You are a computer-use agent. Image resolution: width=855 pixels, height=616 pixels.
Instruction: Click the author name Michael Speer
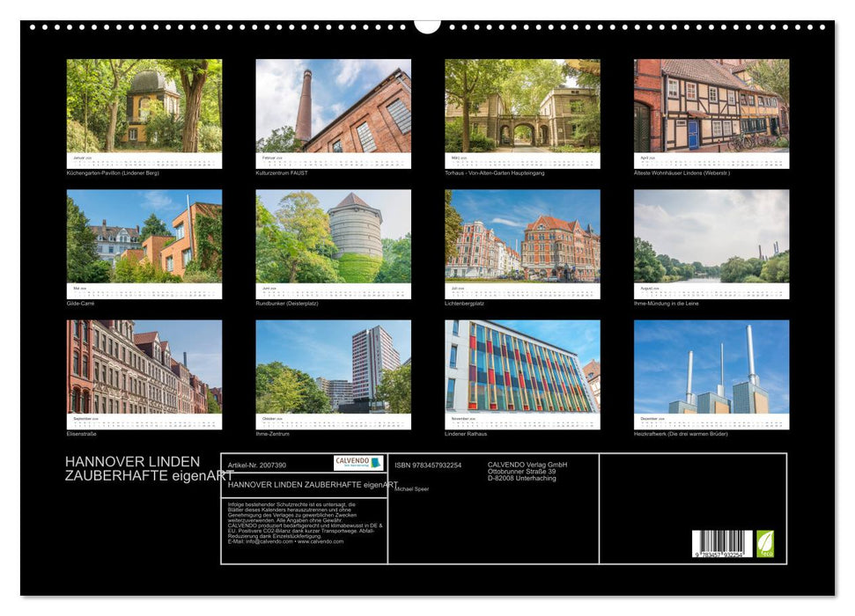[413, 489]
